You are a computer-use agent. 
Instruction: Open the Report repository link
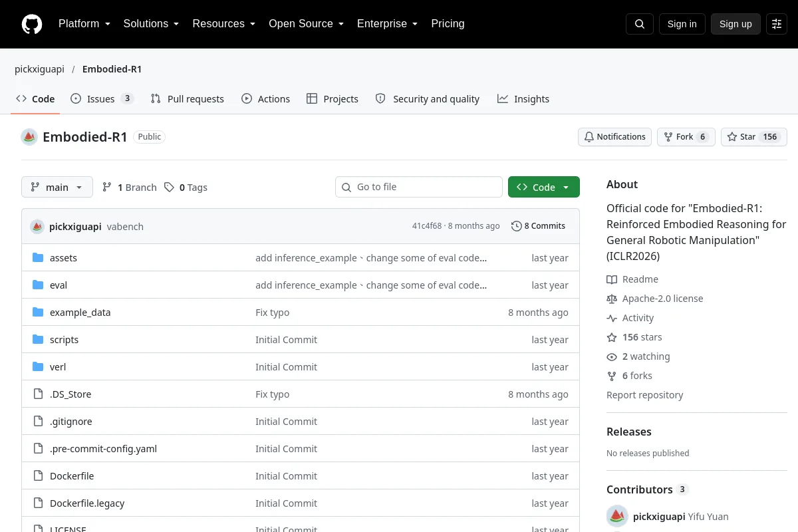pyautogui.click(x=644, y=395)
